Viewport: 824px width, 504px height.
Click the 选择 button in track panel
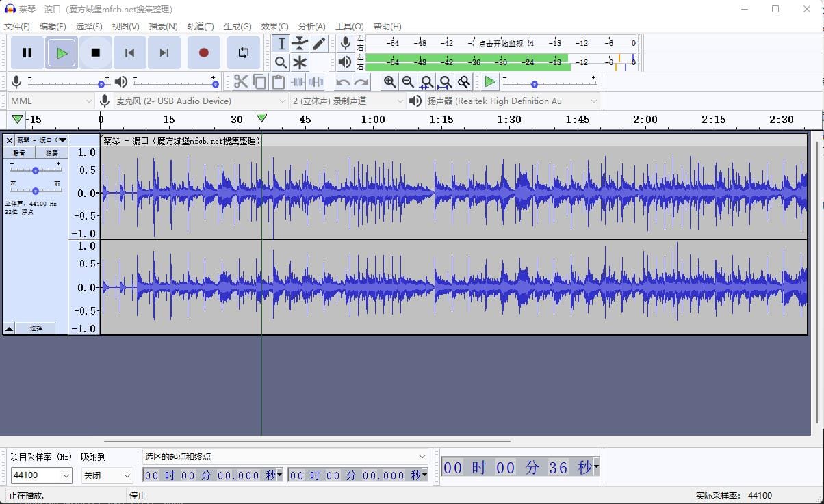pos(36,328)
